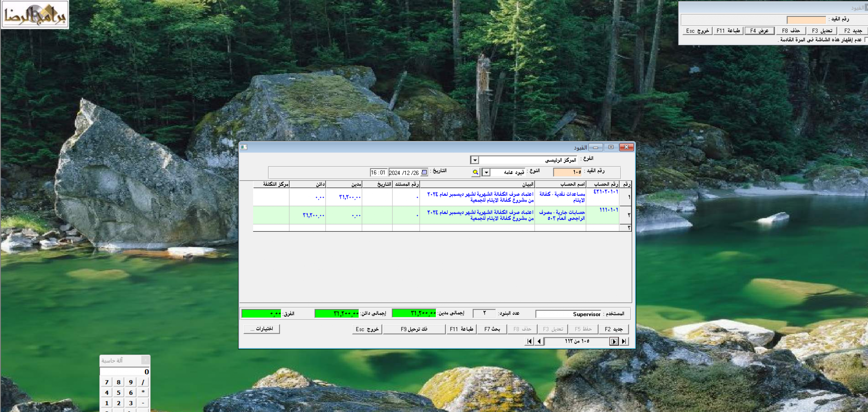Click خروج Esc in the top-right dialog

tap(698, 31)
